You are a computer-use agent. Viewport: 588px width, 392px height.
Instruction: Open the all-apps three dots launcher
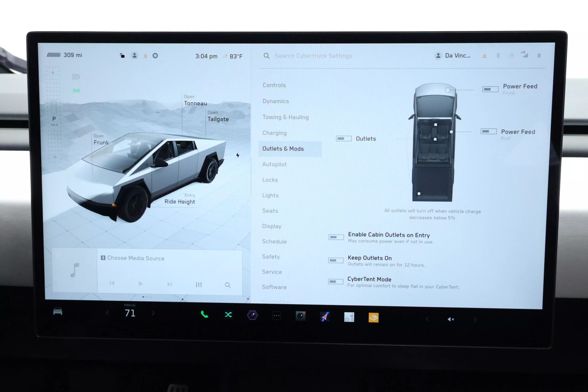(277, 316)
